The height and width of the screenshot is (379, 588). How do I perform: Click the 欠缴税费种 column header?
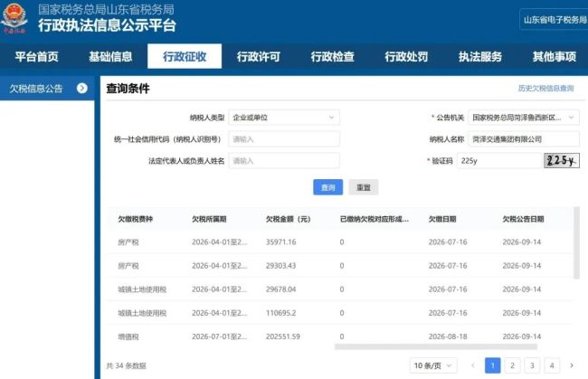pos(135,219)
